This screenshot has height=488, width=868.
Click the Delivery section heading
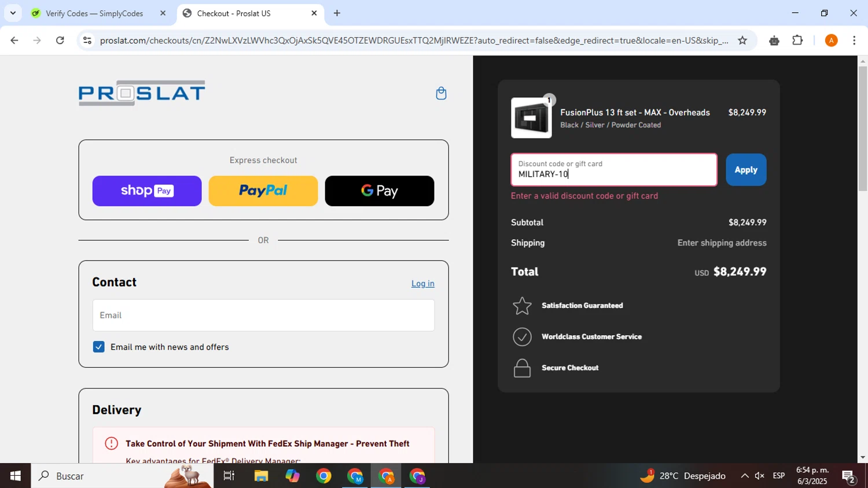pyautogui.click(x=117, y=410)
